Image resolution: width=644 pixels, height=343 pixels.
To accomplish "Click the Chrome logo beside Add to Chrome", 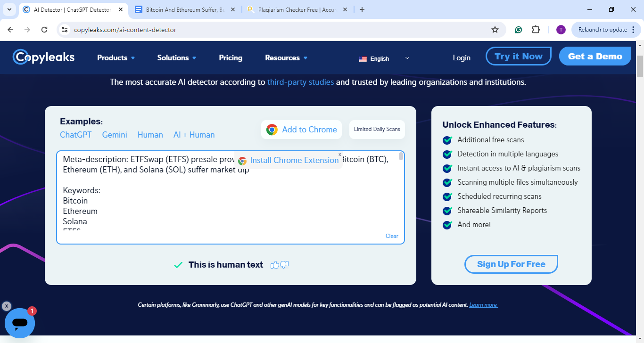I will click(x=272, y=130).
